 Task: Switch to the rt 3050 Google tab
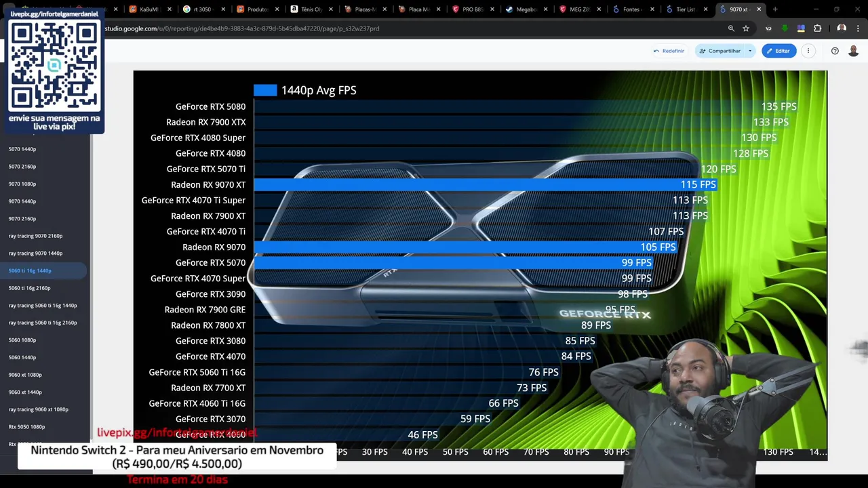coord(202,9)
